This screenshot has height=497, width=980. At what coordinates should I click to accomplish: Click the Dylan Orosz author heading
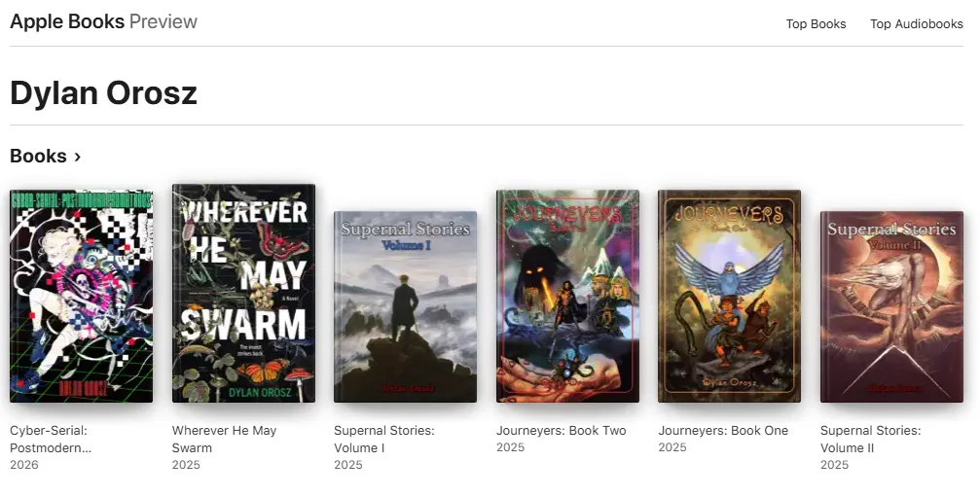pos(104,93)
